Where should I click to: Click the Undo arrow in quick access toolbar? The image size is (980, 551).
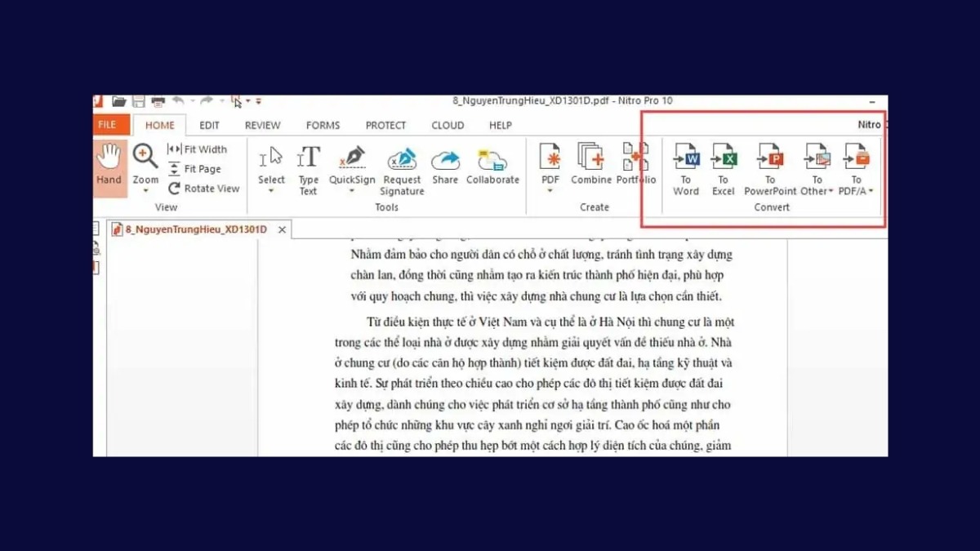tap(178, 101)
